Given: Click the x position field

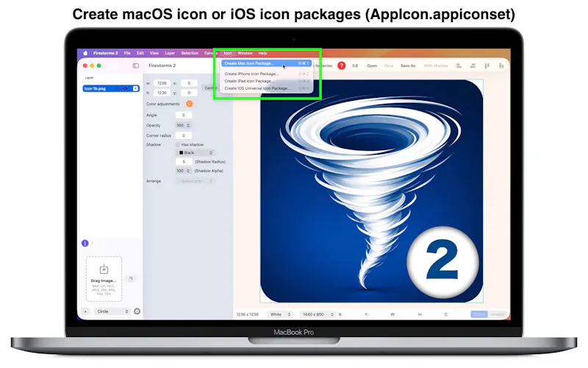Looking at the screenshot, I should [x=189, y=83].
